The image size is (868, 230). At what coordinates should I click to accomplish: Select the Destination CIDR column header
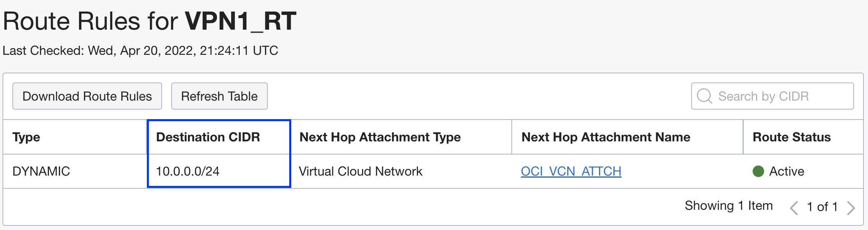pos(208,137)
